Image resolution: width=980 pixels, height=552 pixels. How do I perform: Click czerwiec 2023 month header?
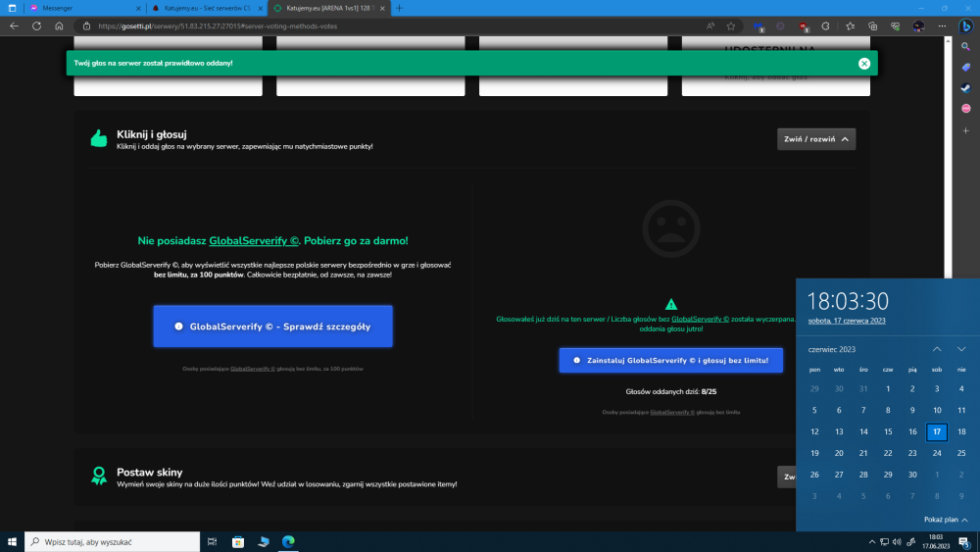click(831, 349)
